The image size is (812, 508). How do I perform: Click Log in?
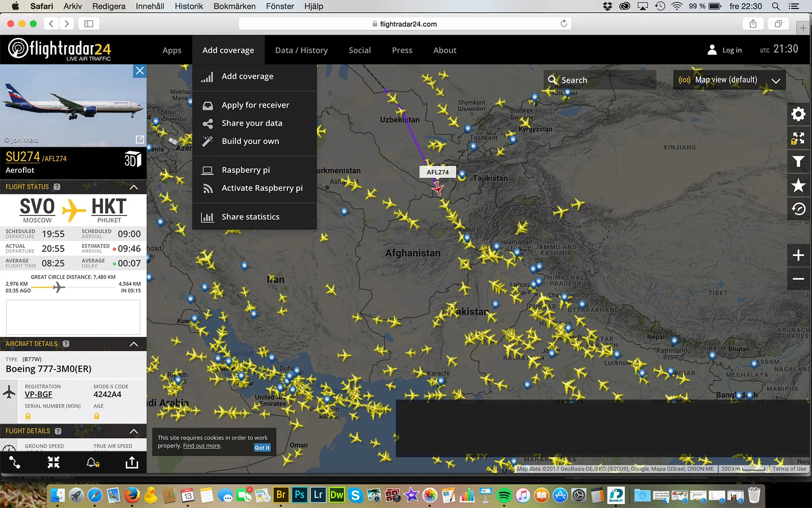tap(732, 50)
